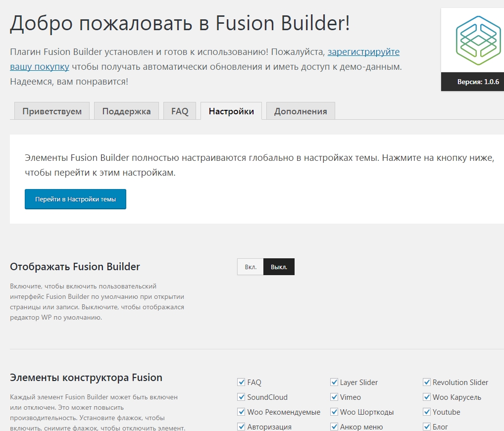This screenshot has height=431, width=504.
Task: Uncheck the FAQ element checkbox
Action: click(241, 382)
